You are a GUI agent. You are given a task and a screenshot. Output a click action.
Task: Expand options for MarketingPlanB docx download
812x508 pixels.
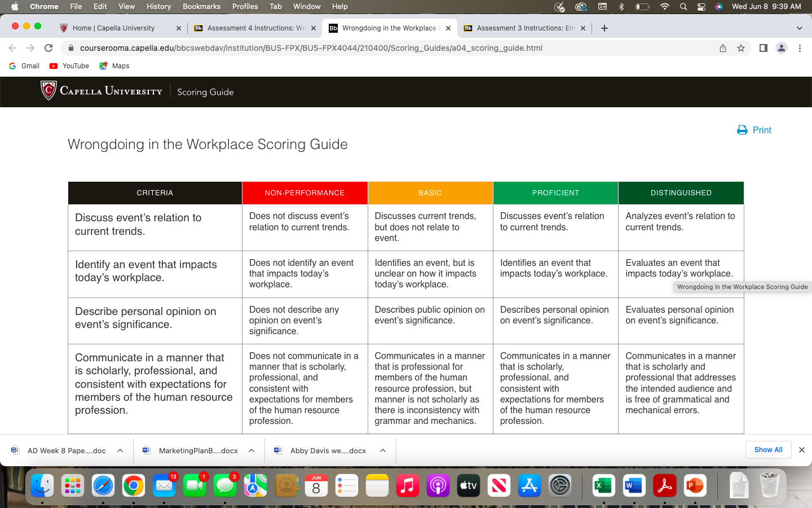click(x=251, y=450)
